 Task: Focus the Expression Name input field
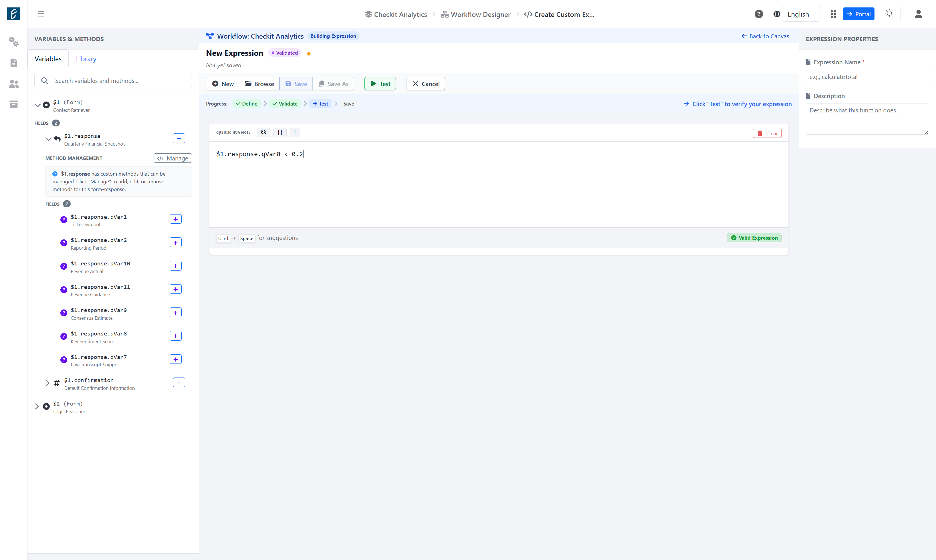pos(867,77)
